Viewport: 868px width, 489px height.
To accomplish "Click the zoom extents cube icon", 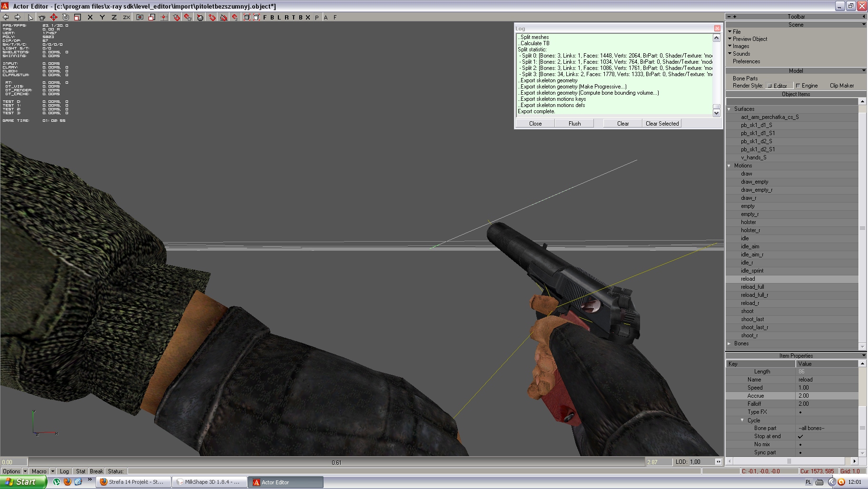I will (247, 17).
